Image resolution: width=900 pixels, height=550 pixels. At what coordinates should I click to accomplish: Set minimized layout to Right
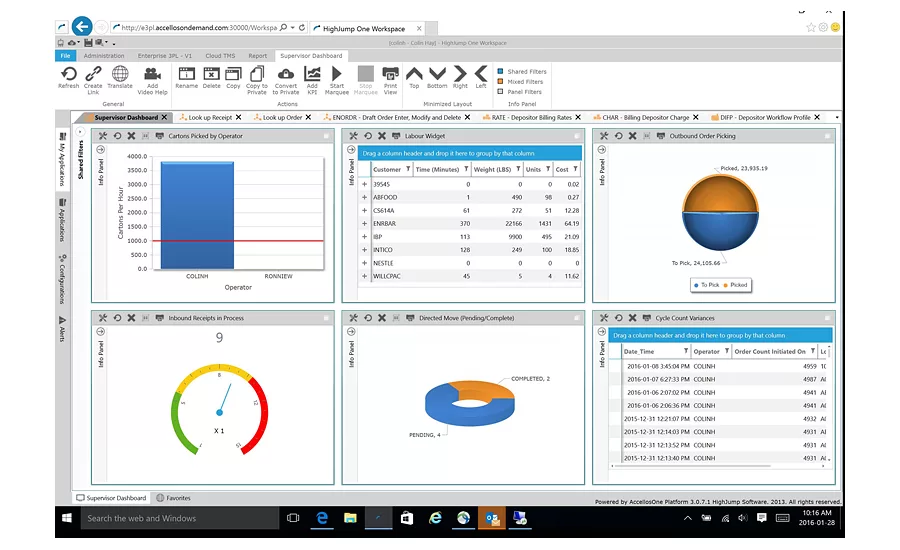pyautogui.click(x=460, y=73)
